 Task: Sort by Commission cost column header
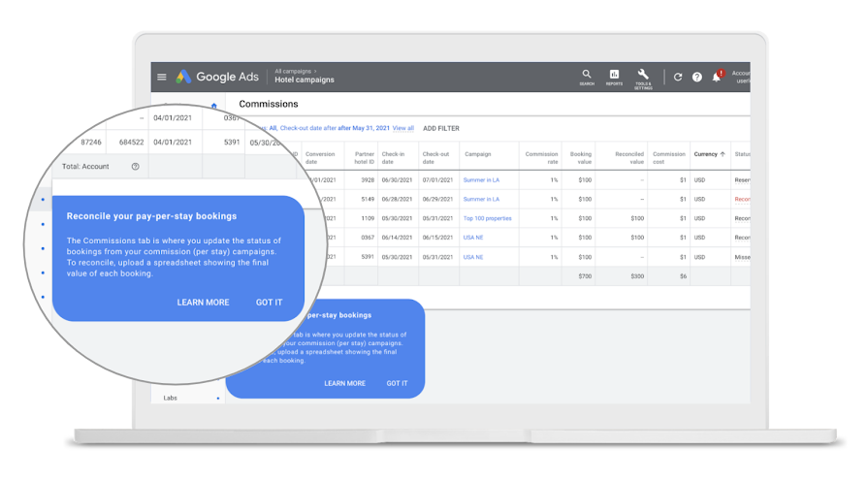click(669, 158)
